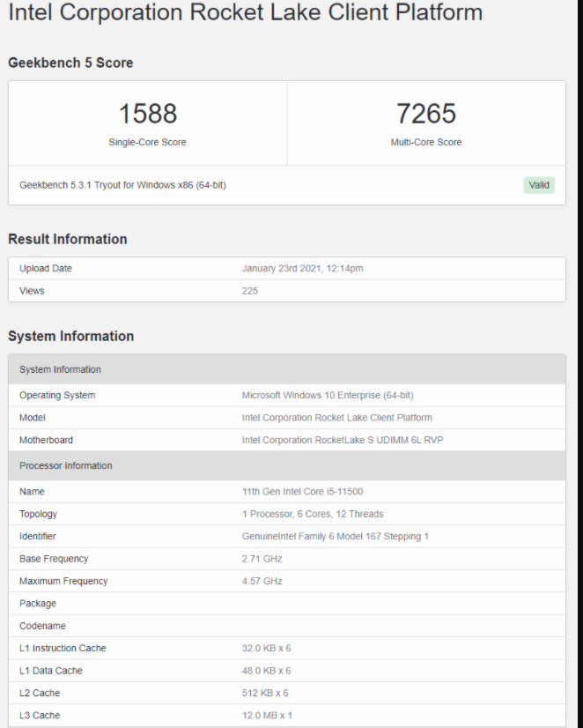Click the Upload Date label

point(46,268)
